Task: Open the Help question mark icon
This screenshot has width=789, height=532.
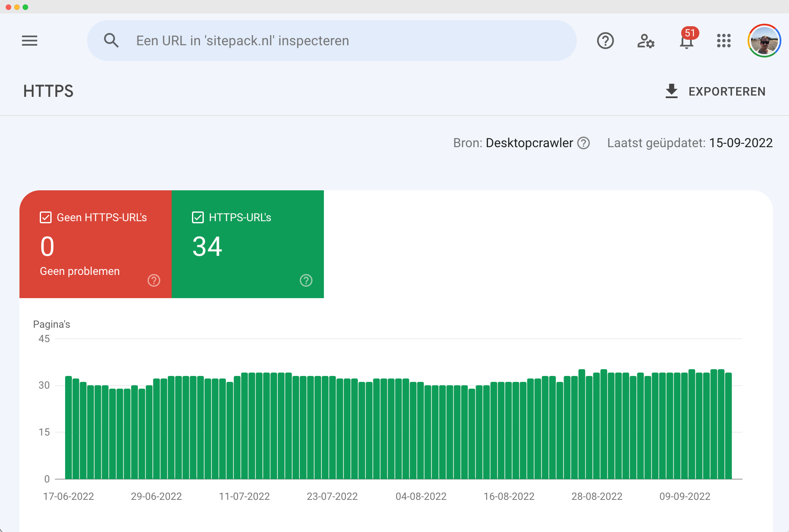Action: click(x=605, y=41)
